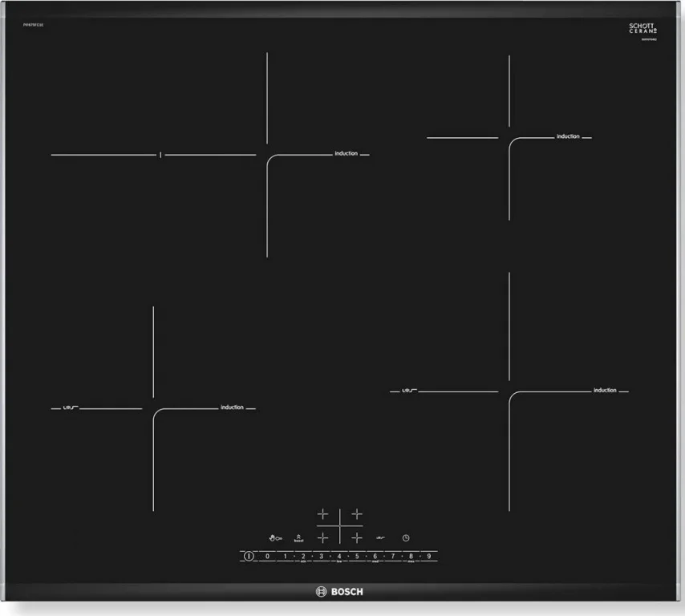The image size is (685, 616).
Task: Click the Bosch logo at the bottom
Action: click(x=339, y=591)
